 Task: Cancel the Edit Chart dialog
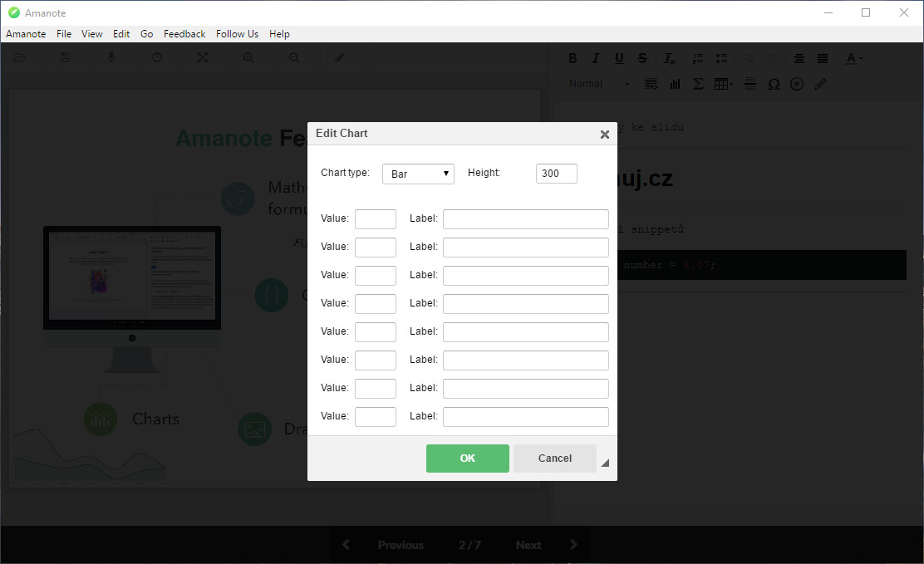(554, 459)
